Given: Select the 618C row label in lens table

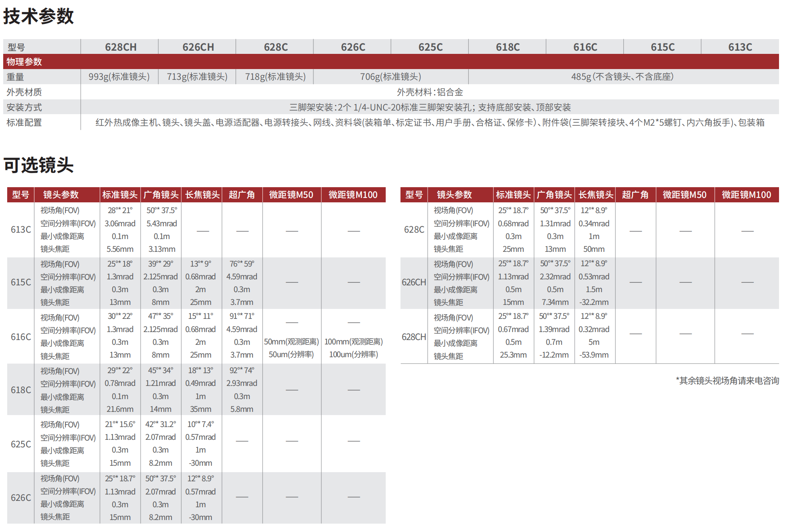Looking at the screenshot, I should coord(21,390).
